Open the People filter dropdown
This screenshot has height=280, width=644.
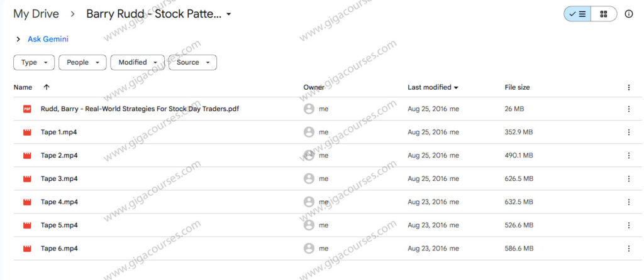click(x=82, y=62)
